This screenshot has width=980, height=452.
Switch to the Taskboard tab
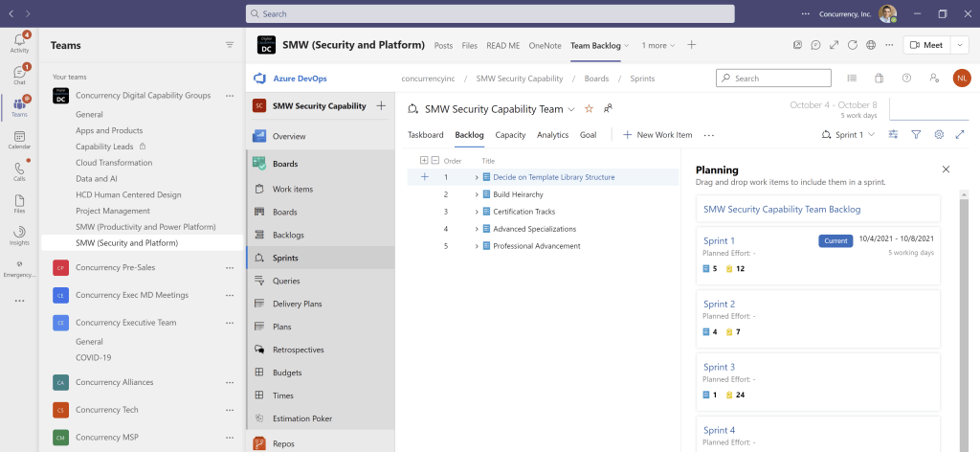425,135
